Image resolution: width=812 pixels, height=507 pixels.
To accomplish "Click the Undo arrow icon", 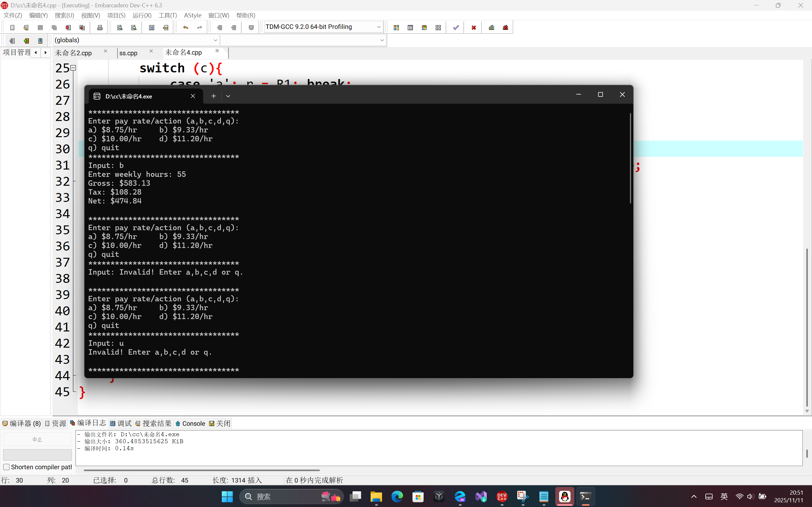I will (185, 28).
